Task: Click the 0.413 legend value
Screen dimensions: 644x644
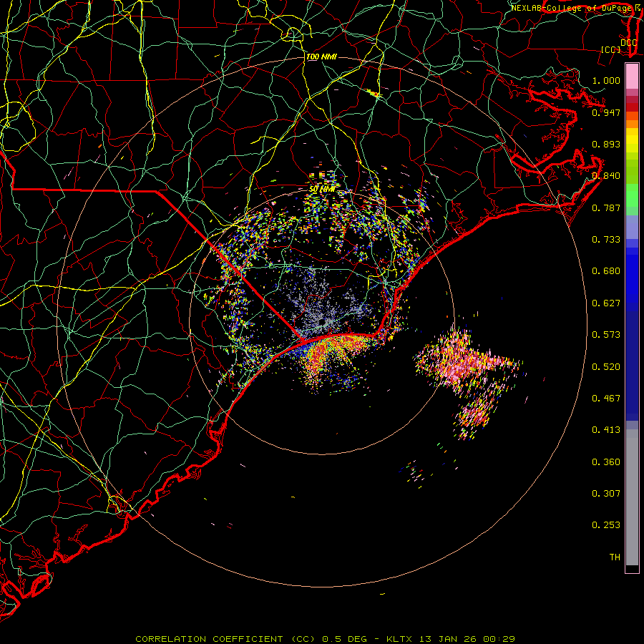Action: coord(606,430)
